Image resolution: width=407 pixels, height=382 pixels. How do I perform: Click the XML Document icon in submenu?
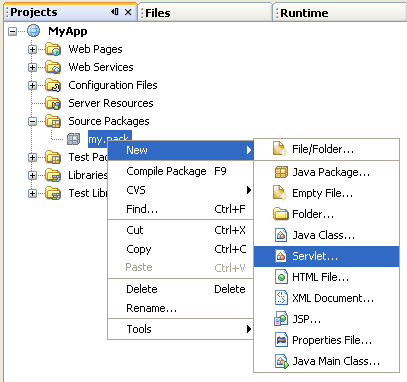point(281,298)
